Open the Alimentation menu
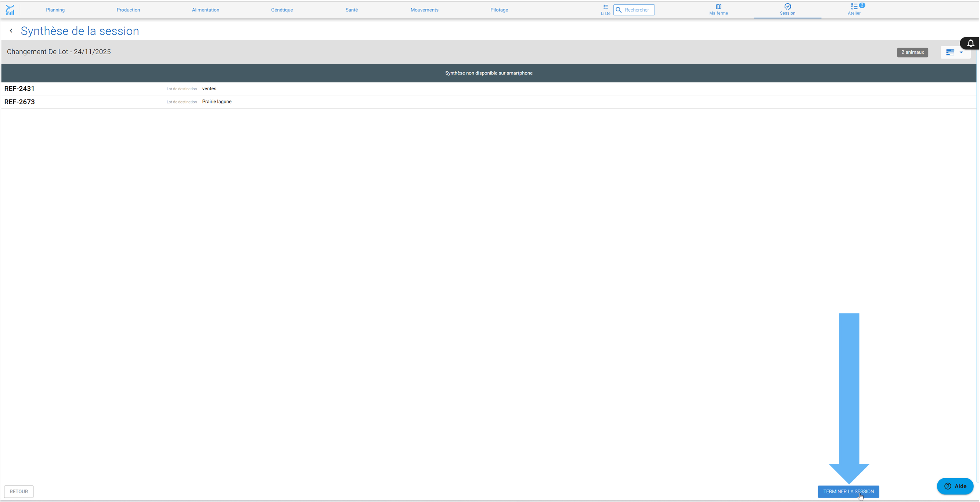Image resolution: width=980 pixels, height=502 pixels. click(x=205, y=10)
